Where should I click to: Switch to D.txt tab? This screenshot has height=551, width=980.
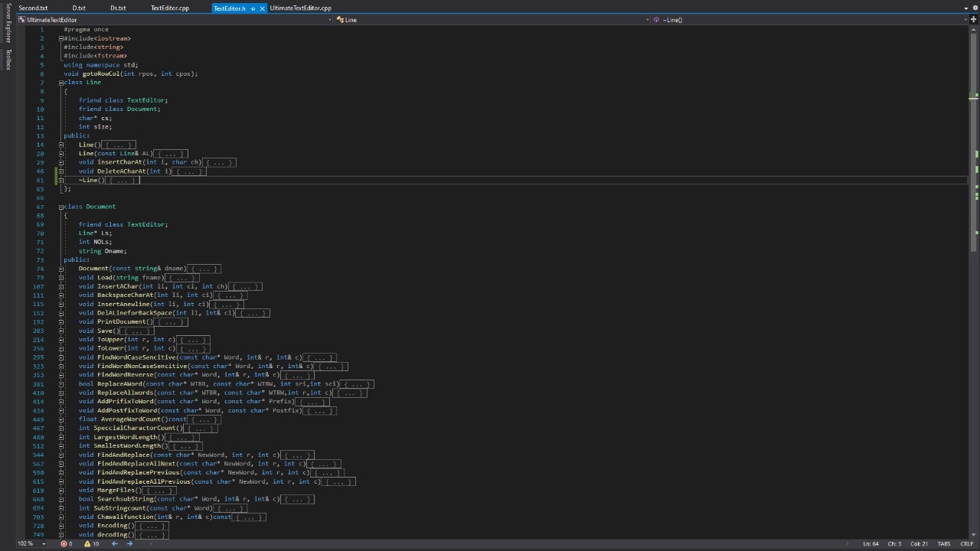click(79, 8)
